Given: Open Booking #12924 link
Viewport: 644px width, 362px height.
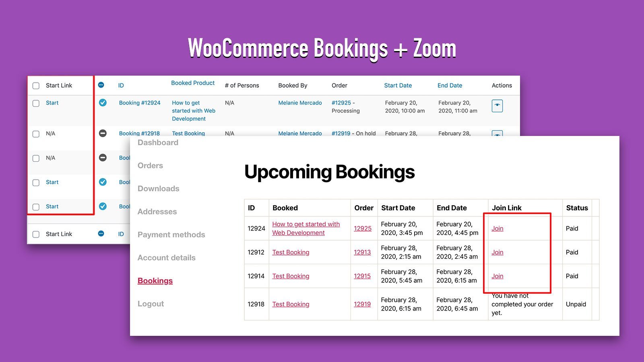Looking at the screenshot, I should (x=140, y=103).
